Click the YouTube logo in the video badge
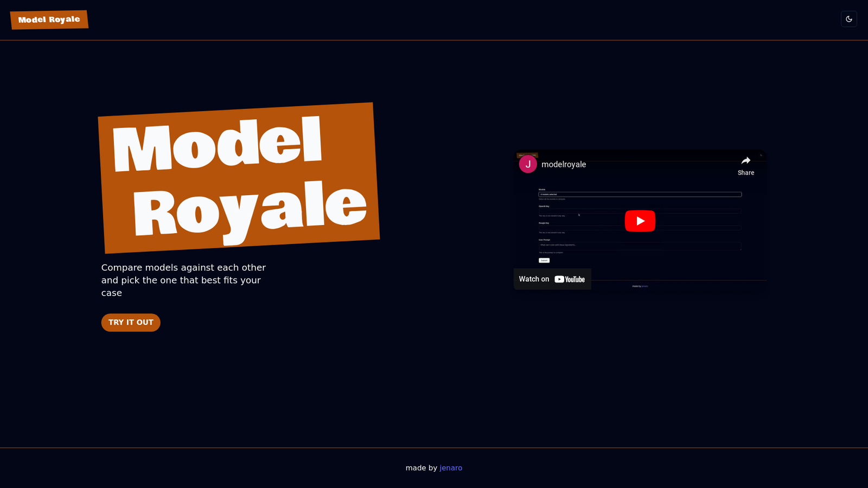868x488 pixels. coord(570,279)
